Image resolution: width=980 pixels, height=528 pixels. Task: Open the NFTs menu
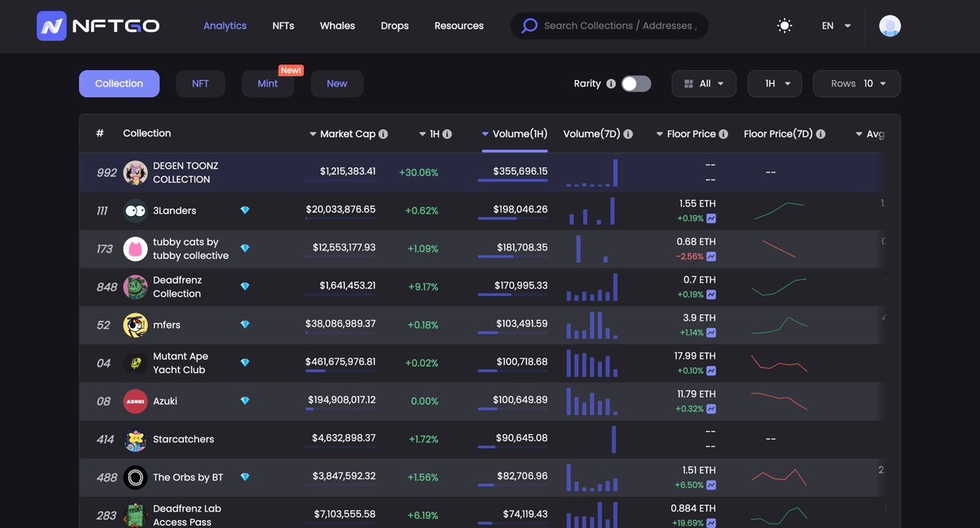pos(283,26)
